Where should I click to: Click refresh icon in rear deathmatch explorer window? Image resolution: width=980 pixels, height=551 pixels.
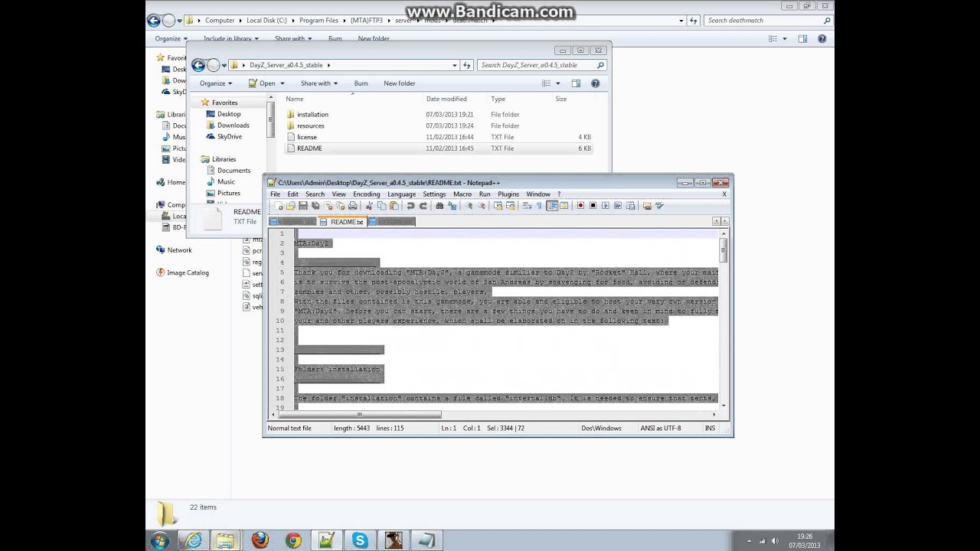tap(693, 21)
